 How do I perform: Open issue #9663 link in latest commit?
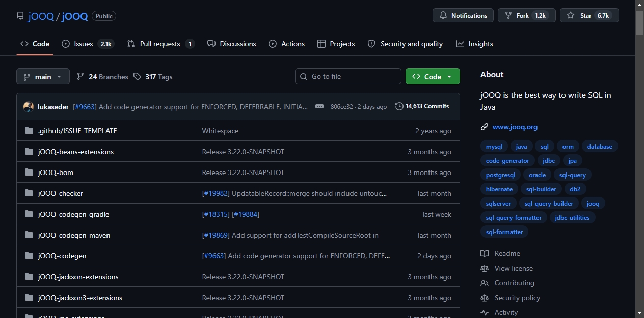[x=85, y=107]
